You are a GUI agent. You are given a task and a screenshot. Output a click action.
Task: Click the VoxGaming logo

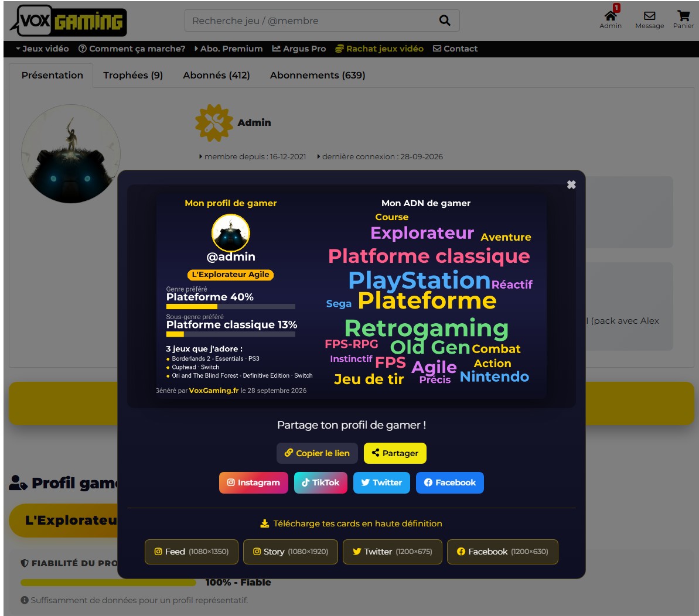tap(69, 20)
